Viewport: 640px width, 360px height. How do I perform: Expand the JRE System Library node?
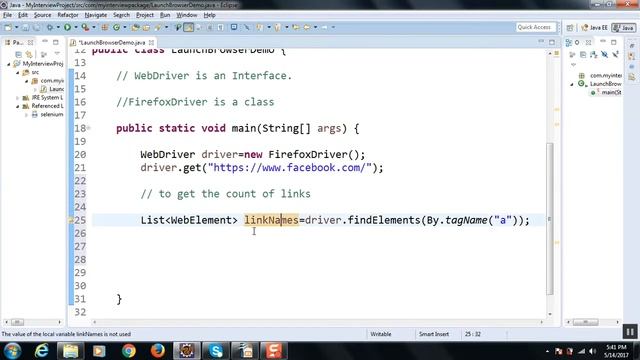[x=18, y=98]
